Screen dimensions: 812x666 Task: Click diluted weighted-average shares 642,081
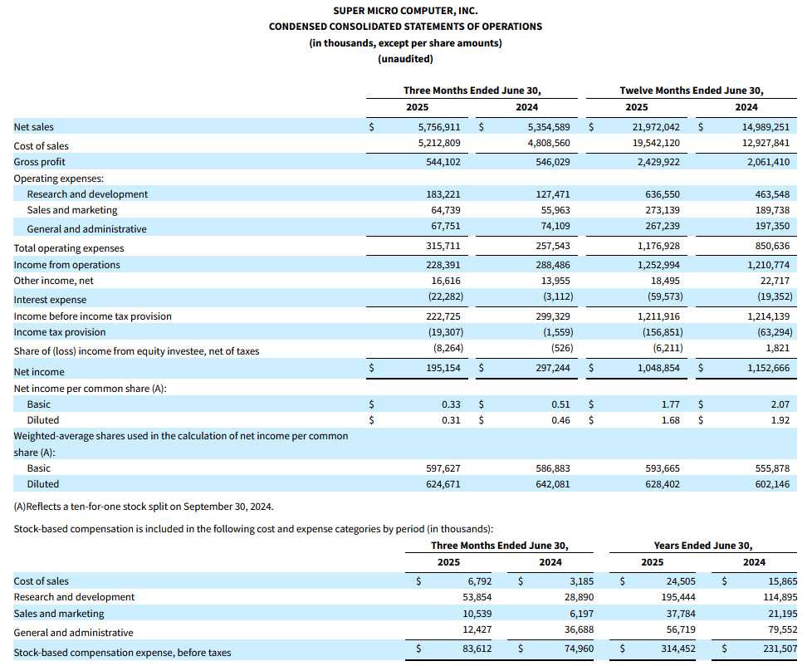click(x=553, y=484)
